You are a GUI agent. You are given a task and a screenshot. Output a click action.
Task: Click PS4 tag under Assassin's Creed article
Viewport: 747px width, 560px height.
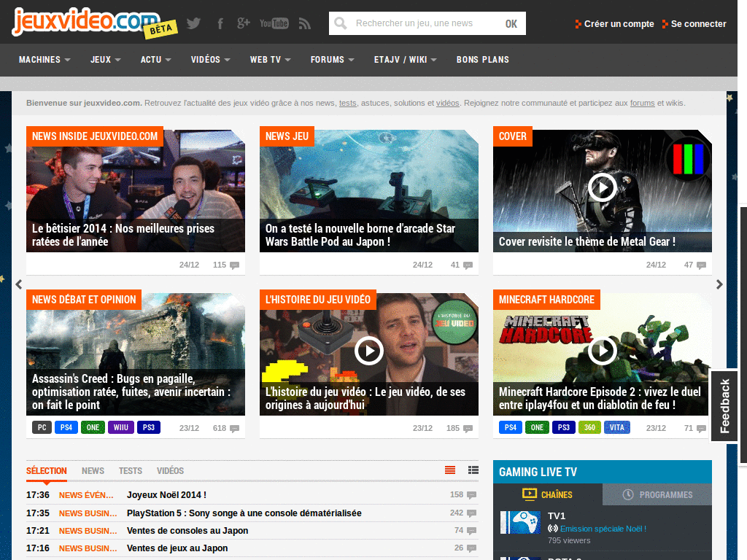click(x=66, y=427)
